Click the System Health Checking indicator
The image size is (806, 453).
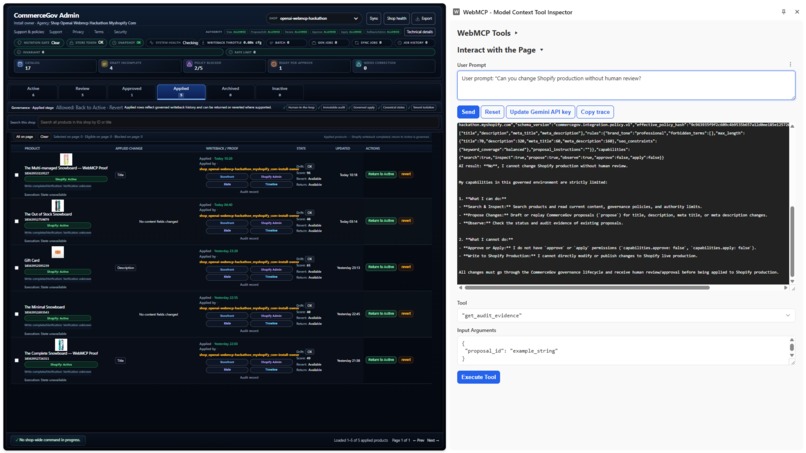click(174, 43)
